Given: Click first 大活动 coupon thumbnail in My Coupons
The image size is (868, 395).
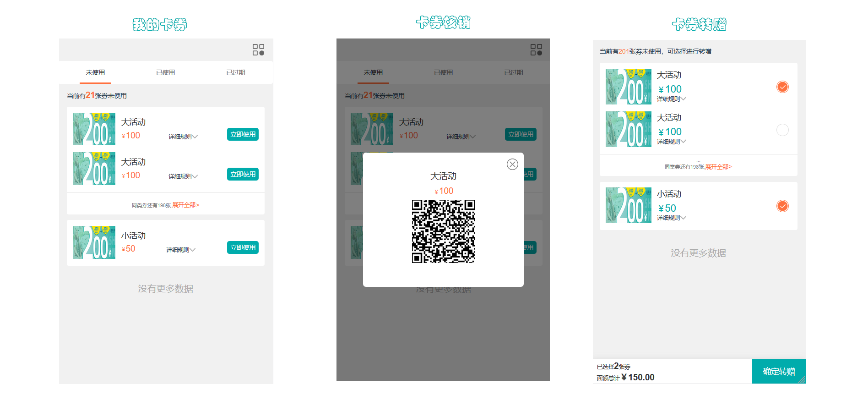Looking at the screenshot, I should 94,129.
